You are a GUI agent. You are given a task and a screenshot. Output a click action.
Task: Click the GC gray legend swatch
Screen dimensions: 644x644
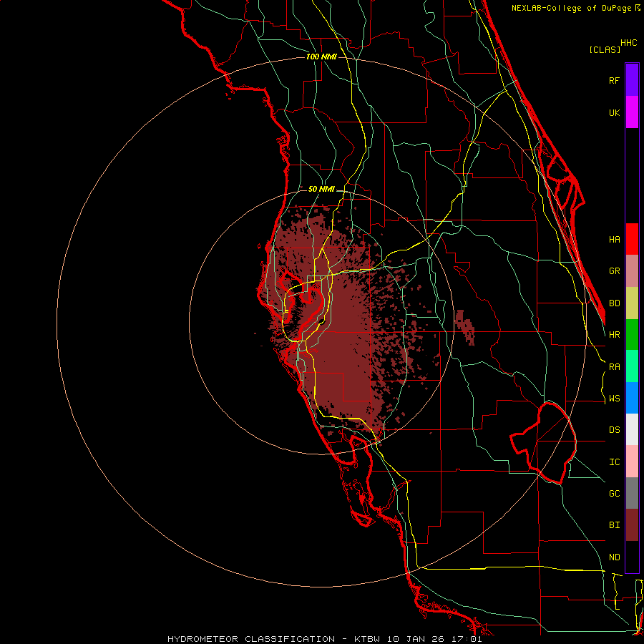[x=632, y=493]
